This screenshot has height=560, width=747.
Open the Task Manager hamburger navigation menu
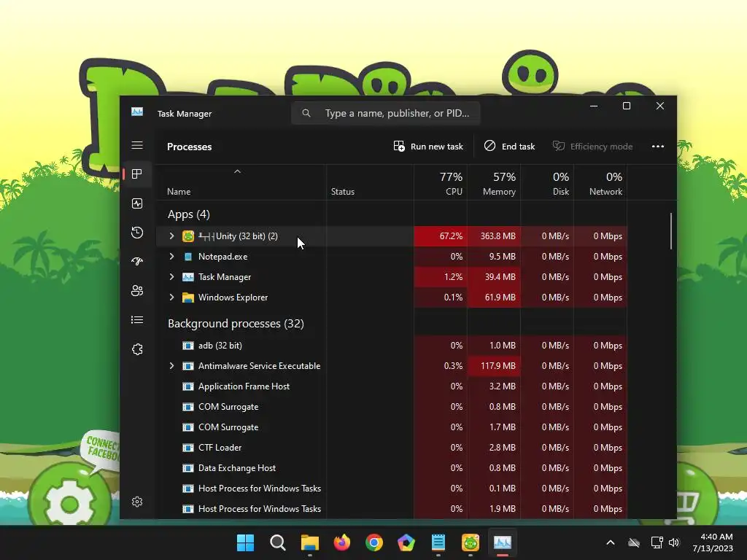click(x=137, y=145)
